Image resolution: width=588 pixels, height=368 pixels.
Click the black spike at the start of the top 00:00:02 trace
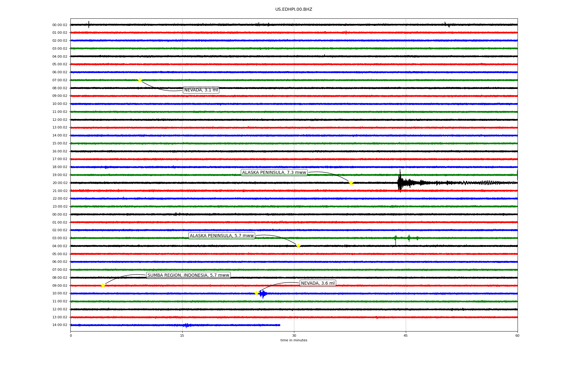click(x=89, y=25)
